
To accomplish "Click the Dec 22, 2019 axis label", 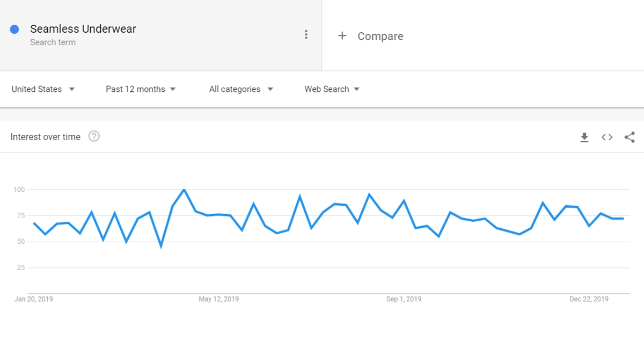I will pos(589,299).
